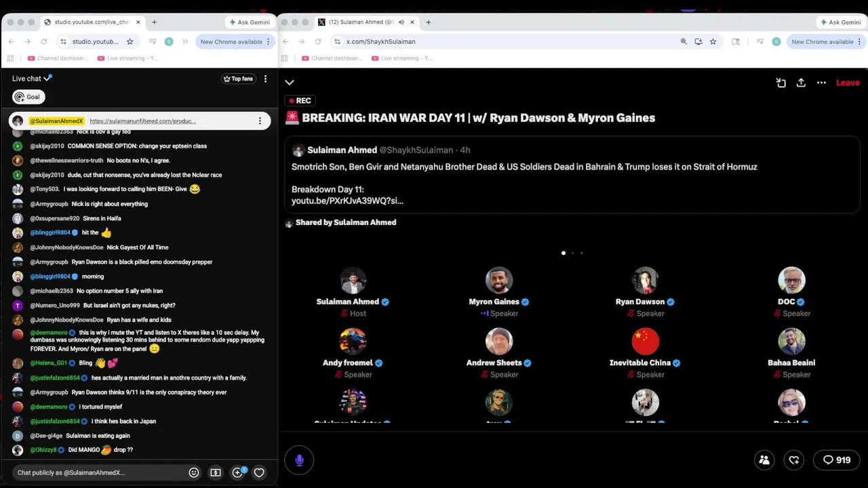This screenshot has width=868, height=488.
Task: Click Ask Gemini in YouTube Studio window
Action: point(250,22)
